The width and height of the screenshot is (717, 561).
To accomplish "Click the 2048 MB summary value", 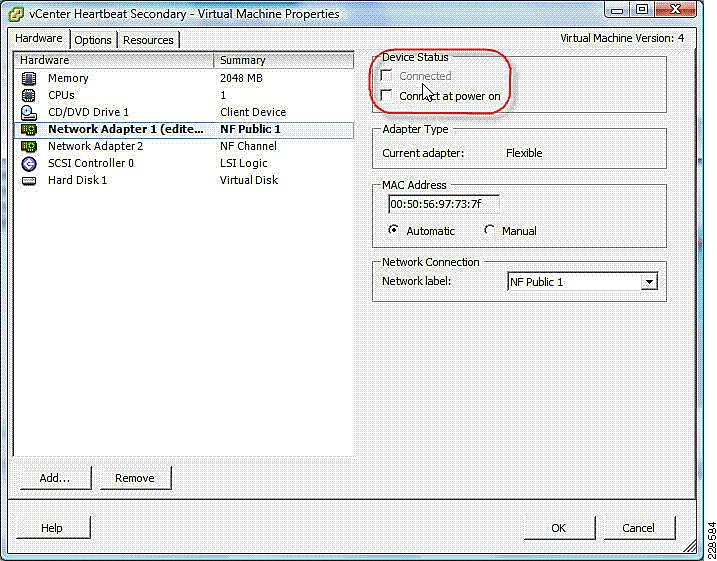I will tap(241, 79).
